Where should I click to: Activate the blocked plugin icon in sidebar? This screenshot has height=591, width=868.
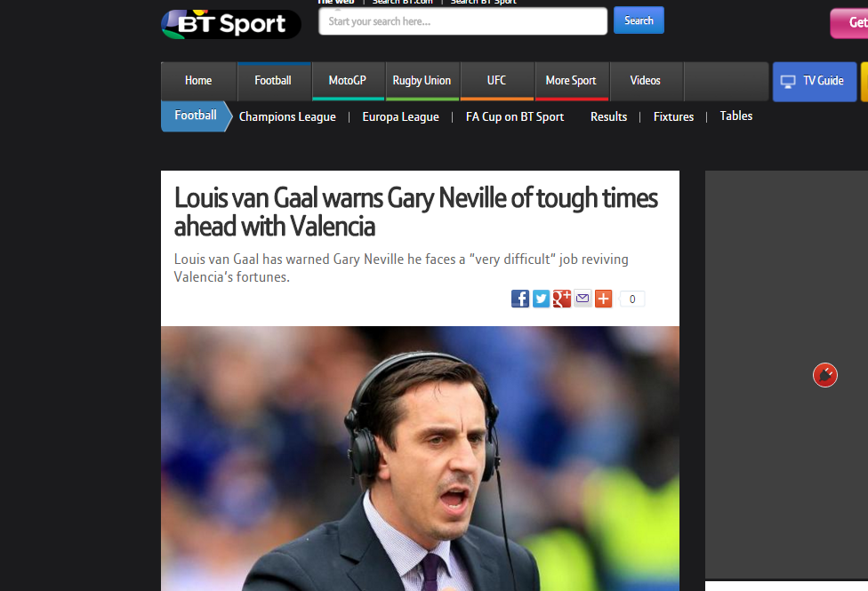coord(824,375)
